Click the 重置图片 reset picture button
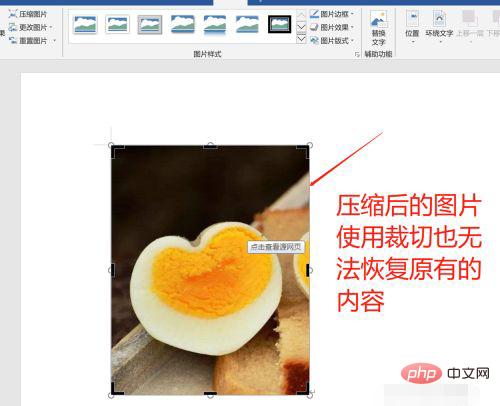Viewport: 500px width, 406px height. pos(28,41)
